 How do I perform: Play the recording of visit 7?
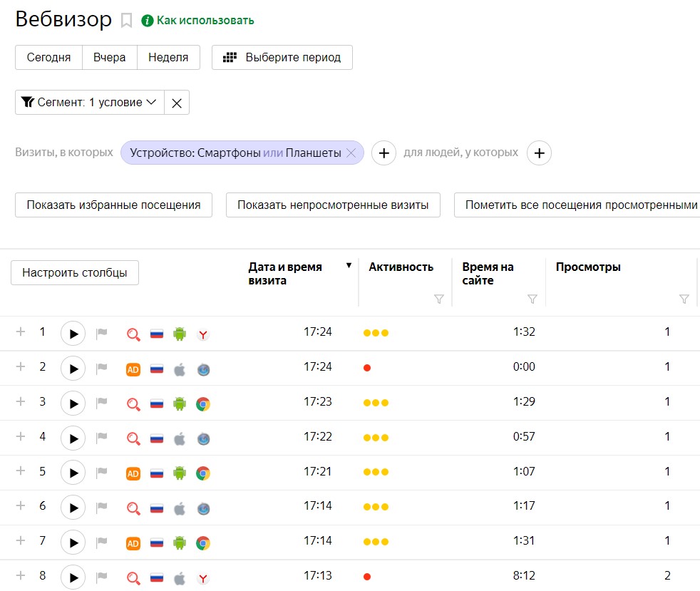[73, 543]
